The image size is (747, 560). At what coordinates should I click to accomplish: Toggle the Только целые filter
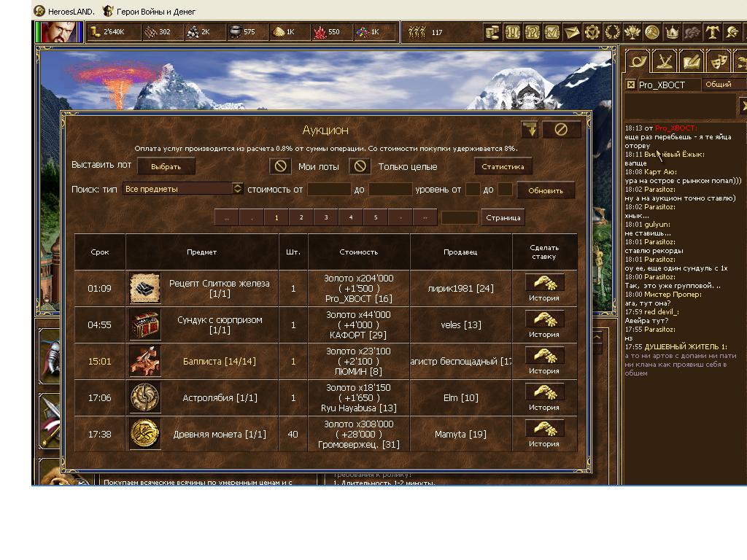pyautogui.click(x=360, y=166)
